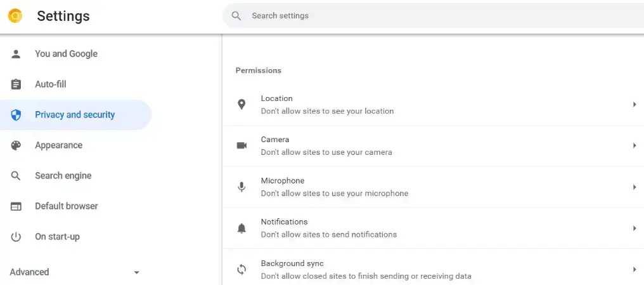644x285 pixels.
Task: Open the You and Google section
Action: tap(66, 54)
